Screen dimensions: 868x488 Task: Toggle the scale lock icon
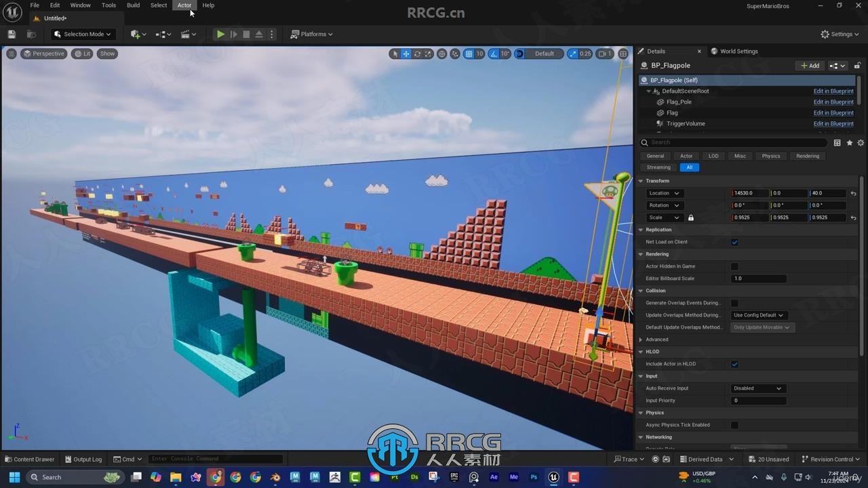[691, 218]
